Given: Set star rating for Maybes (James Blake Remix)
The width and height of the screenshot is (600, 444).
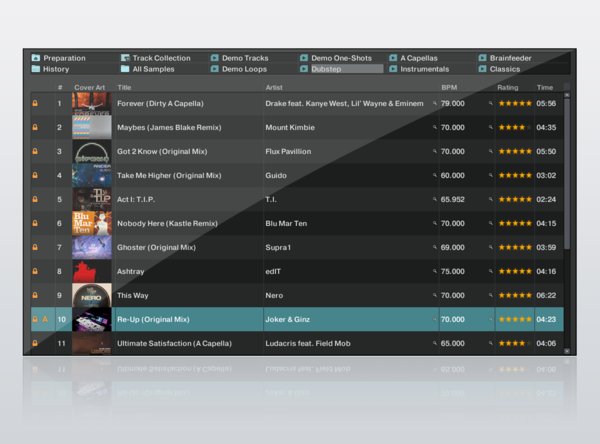Looking at the screenshot, I should pyautogui.click(x=515, y=127).
